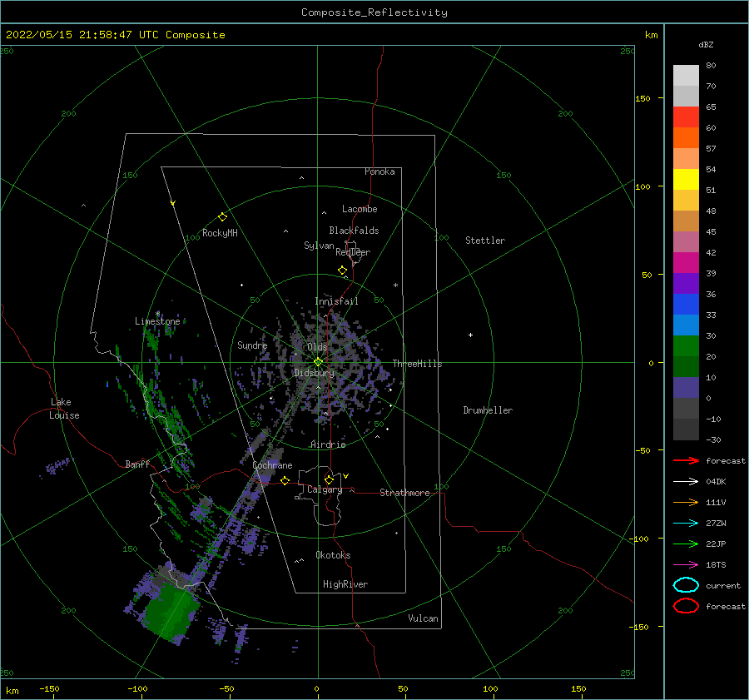749x700 pixels.
Task: Select the 20 dBZ green color swatch
Action: click(x=686, y=346)
